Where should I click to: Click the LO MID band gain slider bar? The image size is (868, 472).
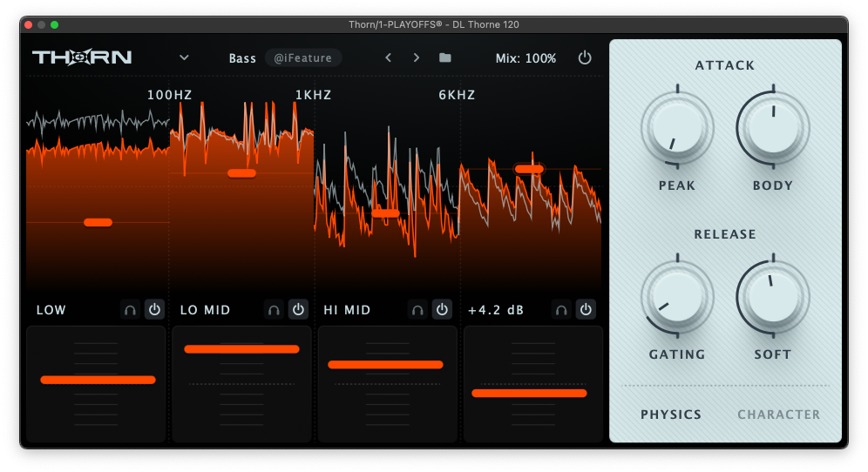click(x=242, y=349)
